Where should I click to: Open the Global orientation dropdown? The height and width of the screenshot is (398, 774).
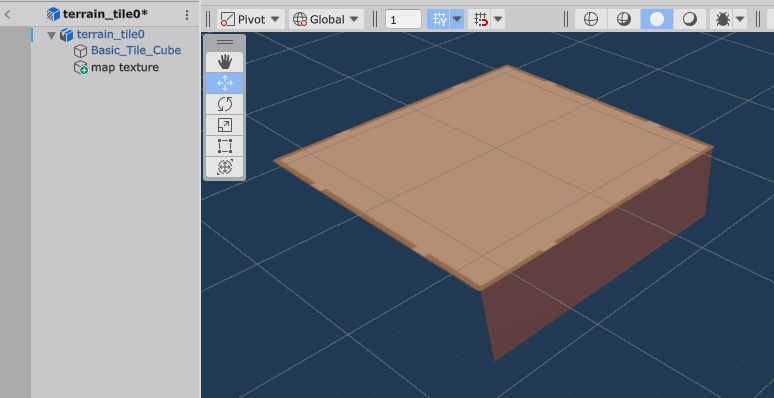click(326, 19)
